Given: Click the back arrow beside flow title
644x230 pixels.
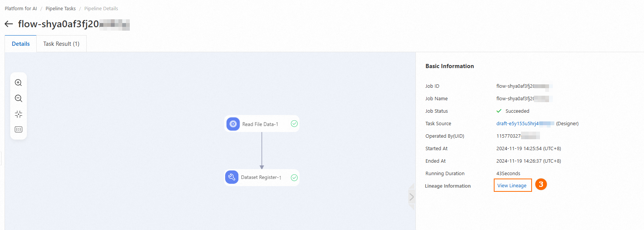Looking at the screenshot, I should [9, 24].
